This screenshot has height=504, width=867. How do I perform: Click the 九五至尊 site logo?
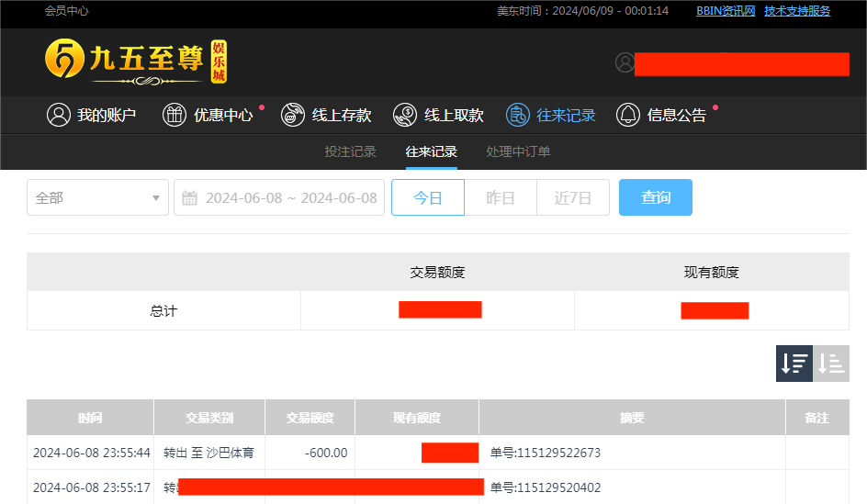click(136, 62)
